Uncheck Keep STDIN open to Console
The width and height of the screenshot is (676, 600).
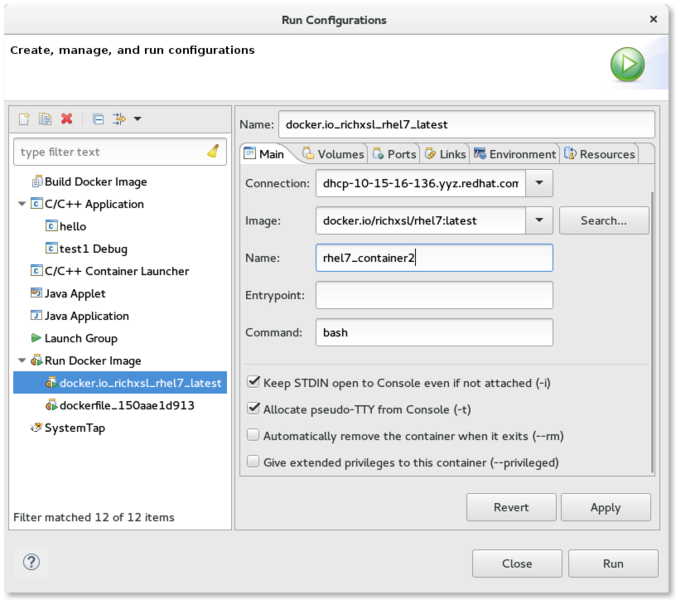253,381
